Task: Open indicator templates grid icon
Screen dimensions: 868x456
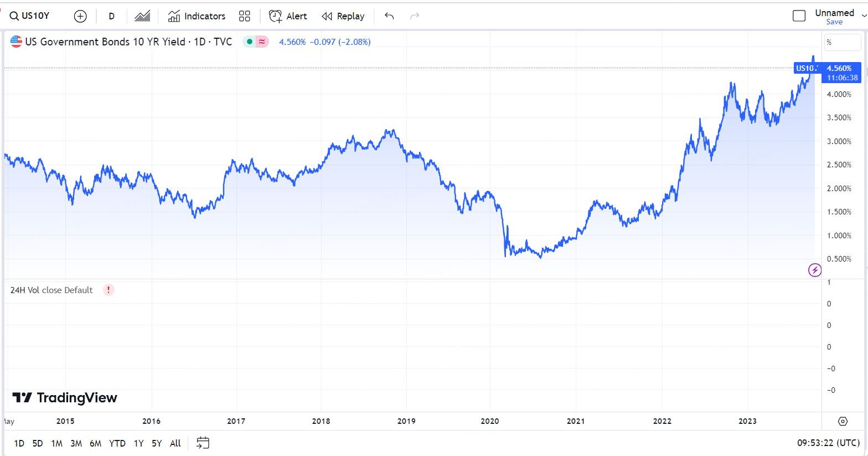Action: coord(245,16)
